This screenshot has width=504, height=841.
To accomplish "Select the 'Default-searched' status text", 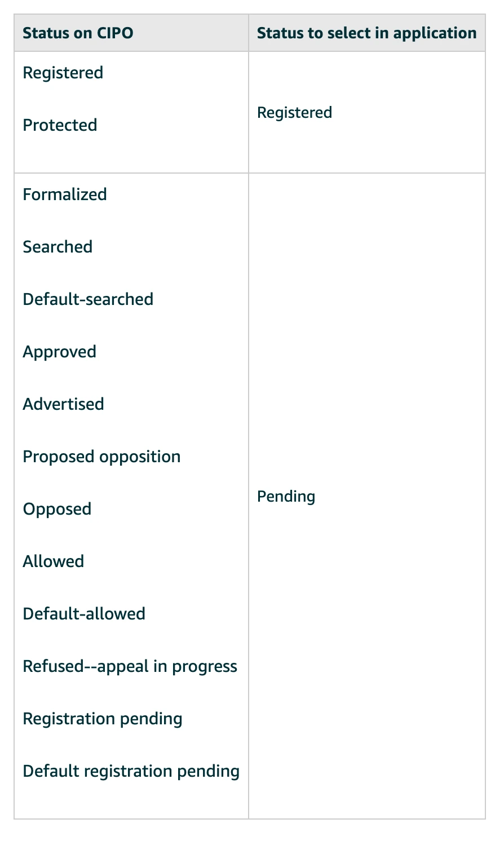I will 88,299.
